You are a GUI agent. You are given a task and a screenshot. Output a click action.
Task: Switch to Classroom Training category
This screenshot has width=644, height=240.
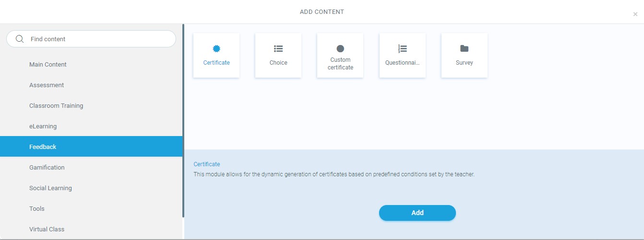coord(56,106)
